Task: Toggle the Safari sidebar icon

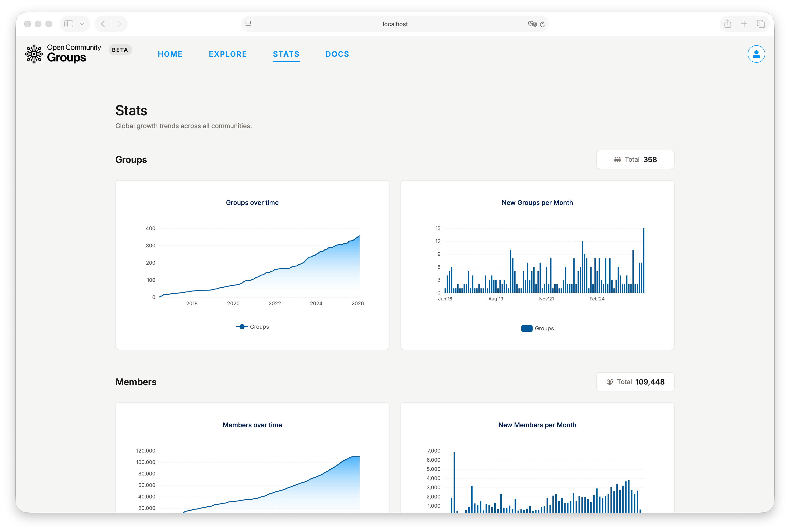Action: 69,24
